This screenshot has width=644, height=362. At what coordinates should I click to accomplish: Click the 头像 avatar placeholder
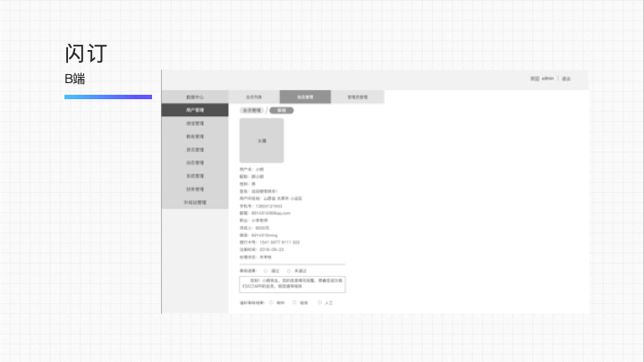point(261,140)
